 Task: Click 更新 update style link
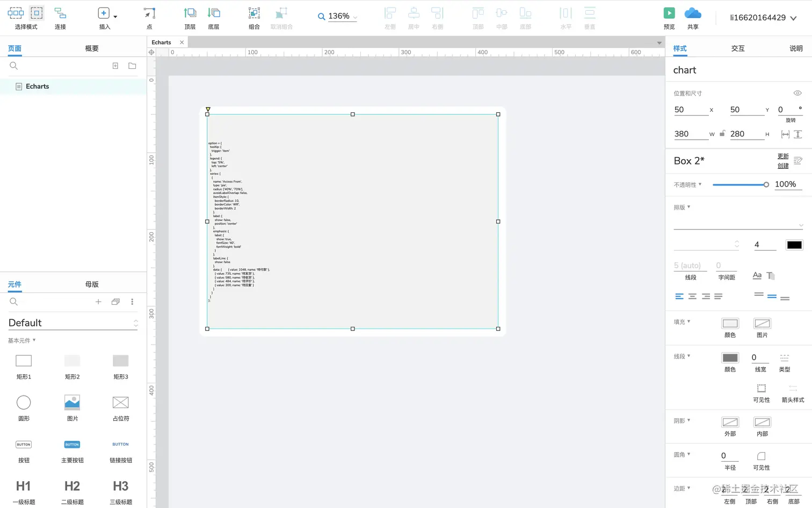coord(783,156)
